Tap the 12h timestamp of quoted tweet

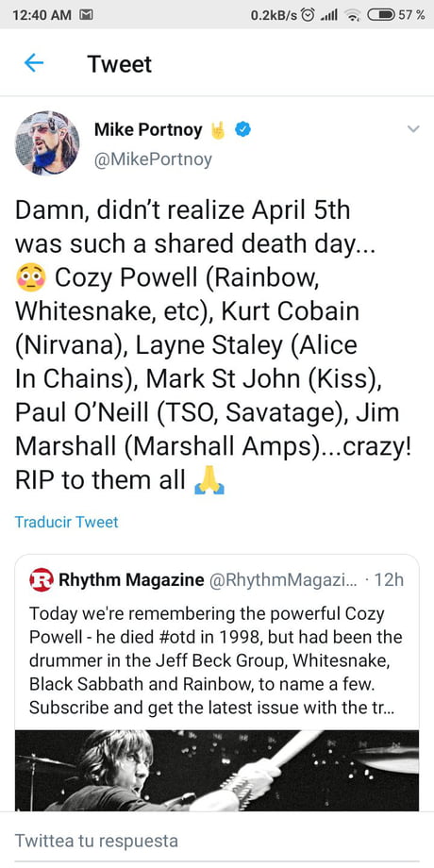389,579
